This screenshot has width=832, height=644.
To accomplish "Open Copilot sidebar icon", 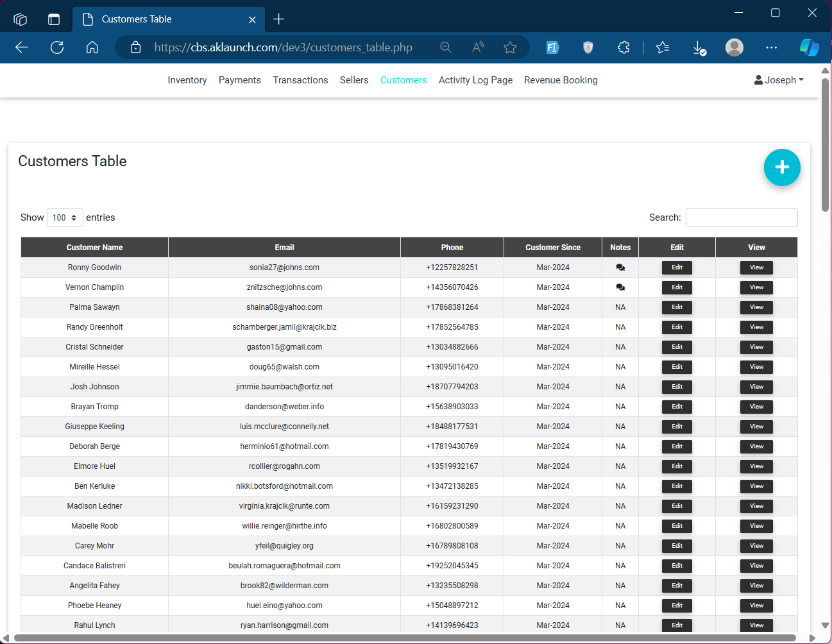I will tap(808, 47).
